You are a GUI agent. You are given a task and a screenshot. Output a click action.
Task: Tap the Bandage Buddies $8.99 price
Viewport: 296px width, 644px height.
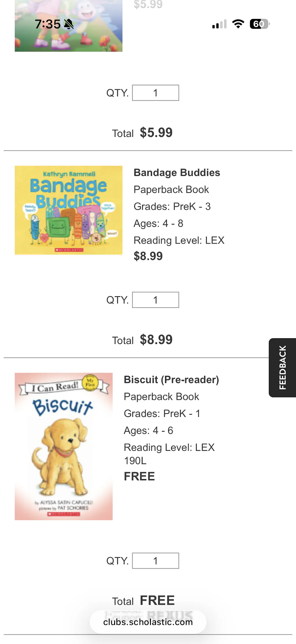[x=148, y=256]
